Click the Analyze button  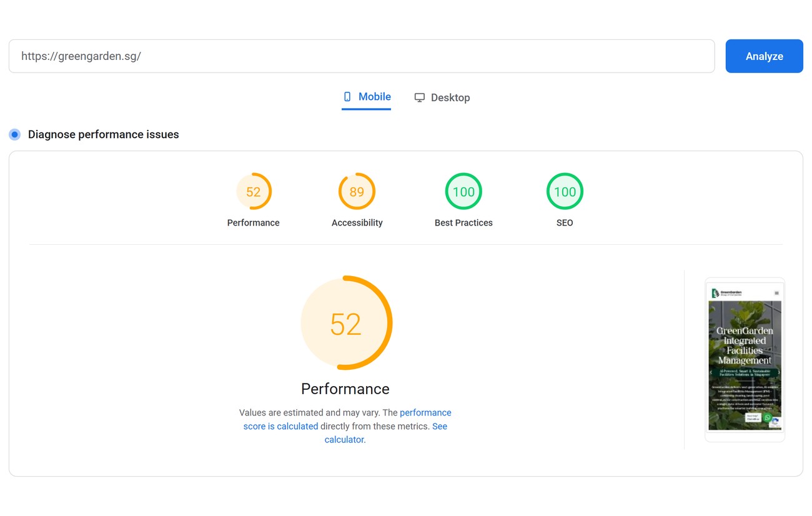coord(764,56)
